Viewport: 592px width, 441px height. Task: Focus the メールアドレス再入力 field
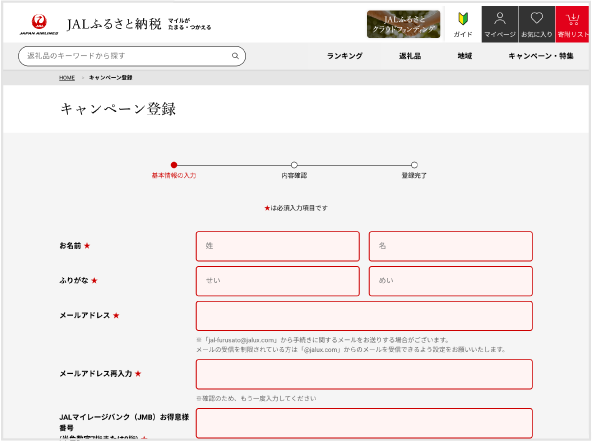pyautogui.click(x=364, y=374)
